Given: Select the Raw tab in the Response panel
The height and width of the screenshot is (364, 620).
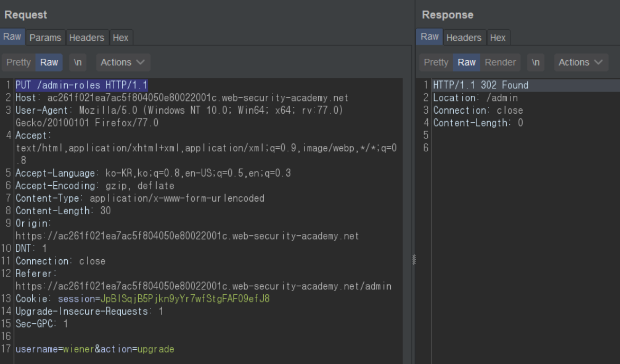Looking at the screenshot, I should click(x=429, y=37).
